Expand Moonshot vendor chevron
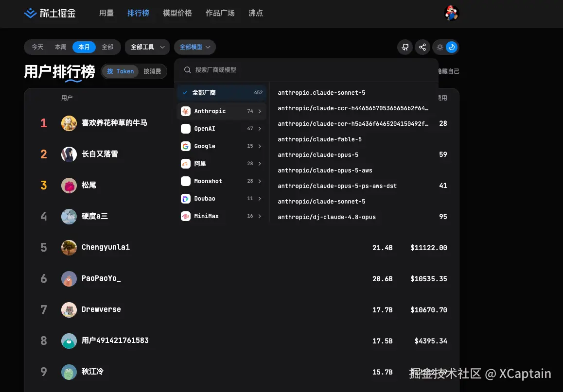The image size is (563, 392). point(260,181)
